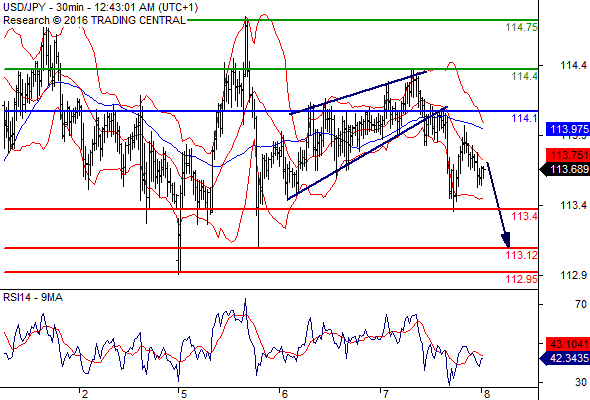The image size is (590, 400).
Task: Click the 70 level on RSI axis
Action: (x=581, y=304)
